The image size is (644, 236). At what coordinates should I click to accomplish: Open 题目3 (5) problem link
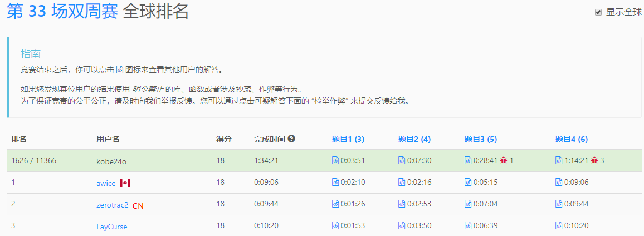481,139
